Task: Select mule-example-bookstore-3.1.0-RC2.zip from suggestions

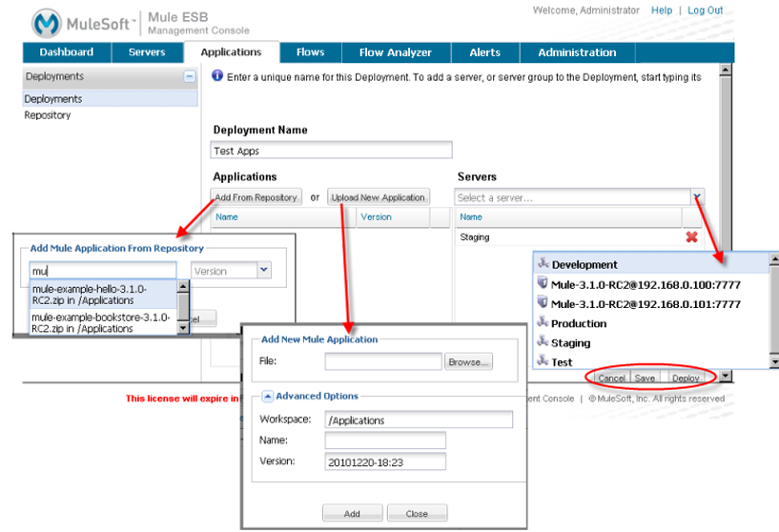Action: [x=100, y=322]
